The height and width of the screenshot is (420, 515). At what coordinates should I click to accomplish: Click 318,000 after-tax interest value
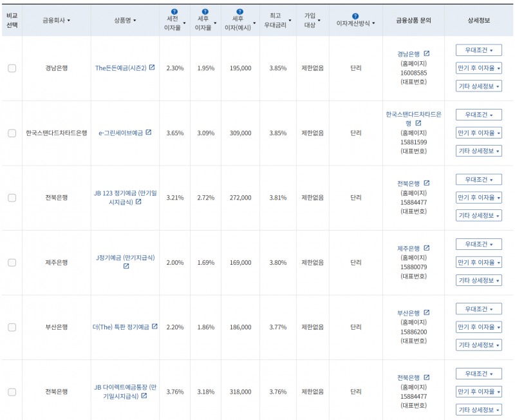(240, 392)
